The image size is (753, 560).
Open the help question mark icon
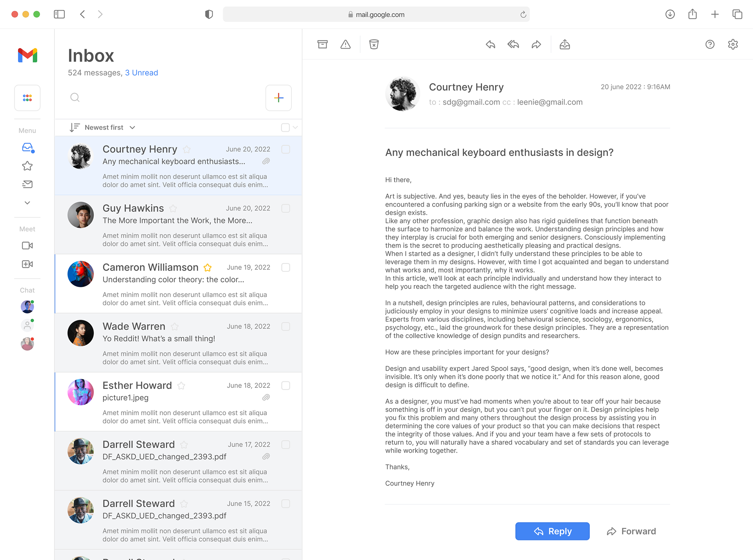coord(710,44)
